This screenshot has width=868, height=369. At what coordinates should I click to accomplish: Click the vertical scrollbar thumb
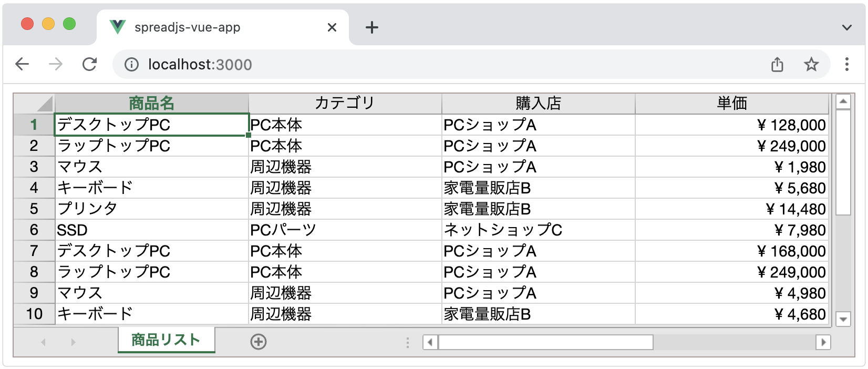tap(843, 162)
